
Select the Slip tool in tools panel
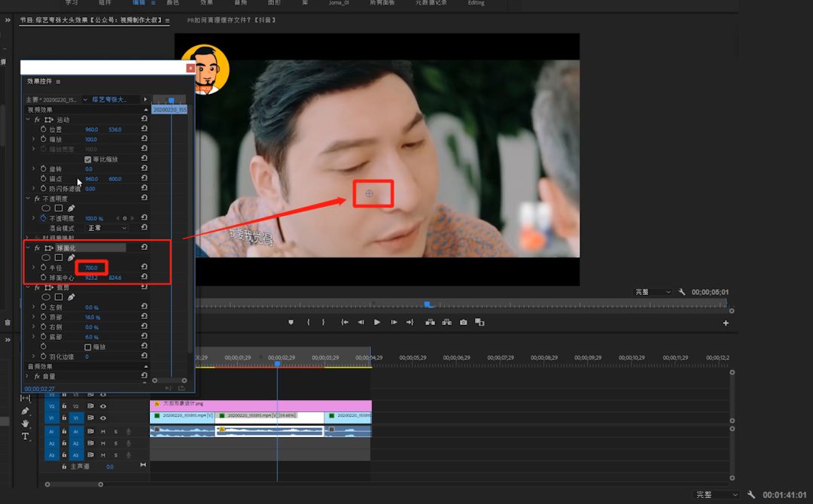click(x=25, y=399)
